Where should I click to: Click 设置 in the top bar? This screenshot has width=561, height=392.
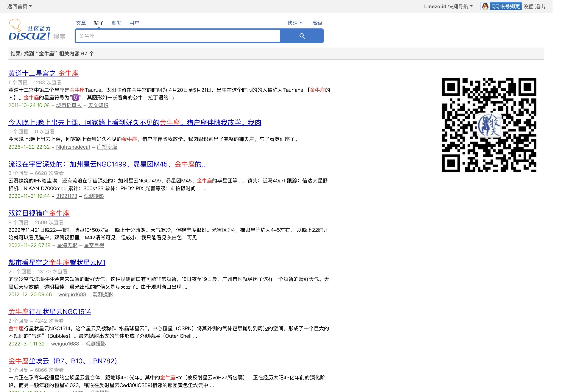[528, 6]
